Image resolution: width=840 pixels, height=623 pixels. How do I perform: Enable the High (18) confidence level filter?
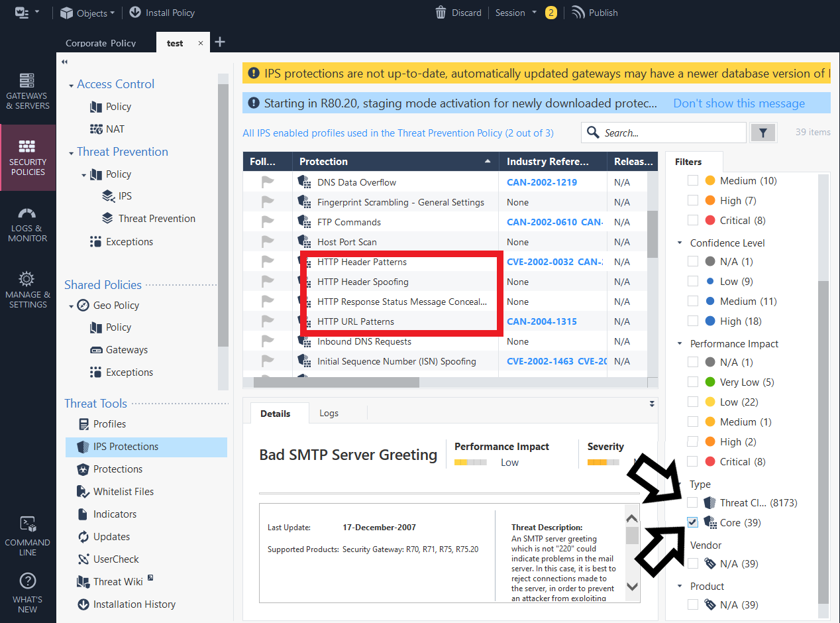tap(693, 321)
